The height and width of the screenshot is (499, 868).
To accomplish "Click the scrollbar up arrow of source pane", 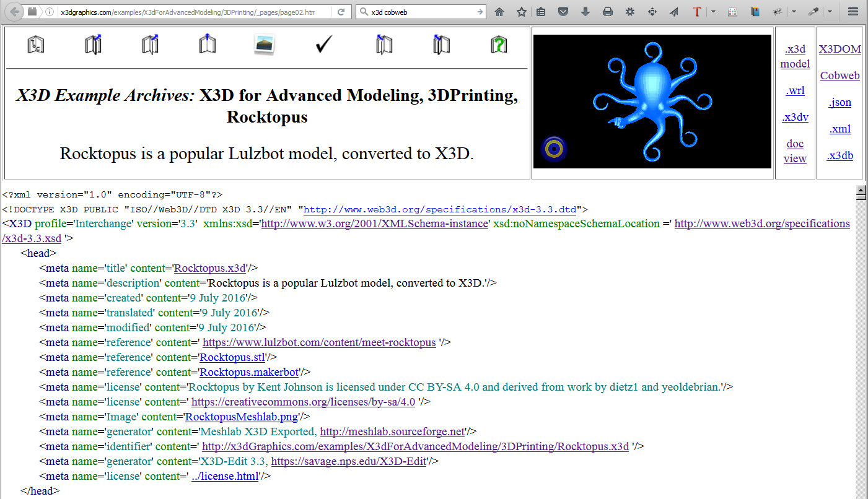I will point(861,193).
